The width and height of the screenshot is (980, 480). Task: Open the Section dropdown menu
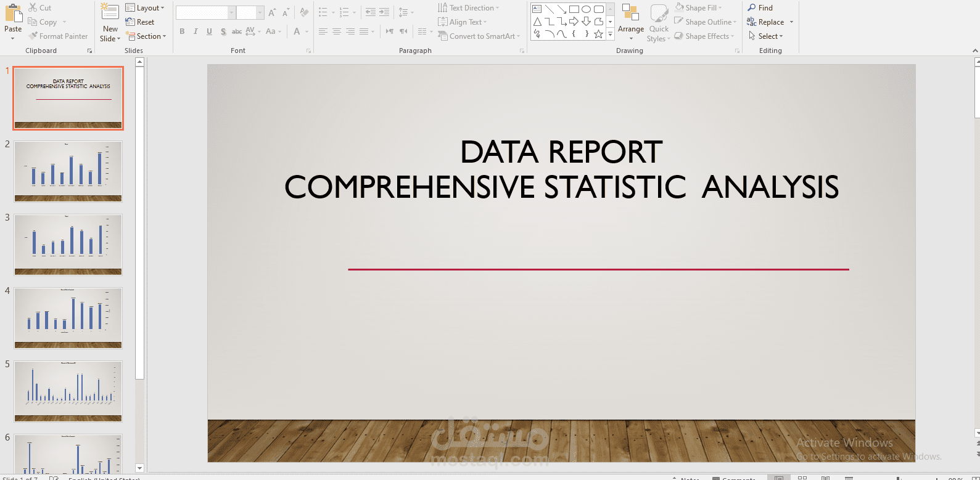tap(146, 36)
